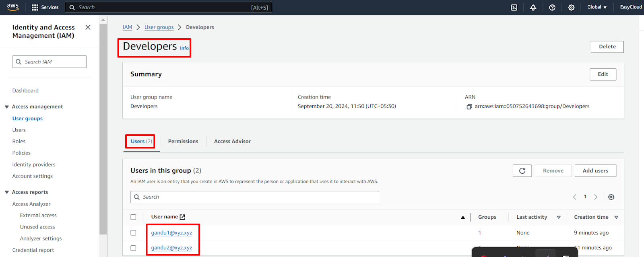Viewport: 644px width, 257px height.
Task: Open the help question mark icon
Action: tap(552, 7)
